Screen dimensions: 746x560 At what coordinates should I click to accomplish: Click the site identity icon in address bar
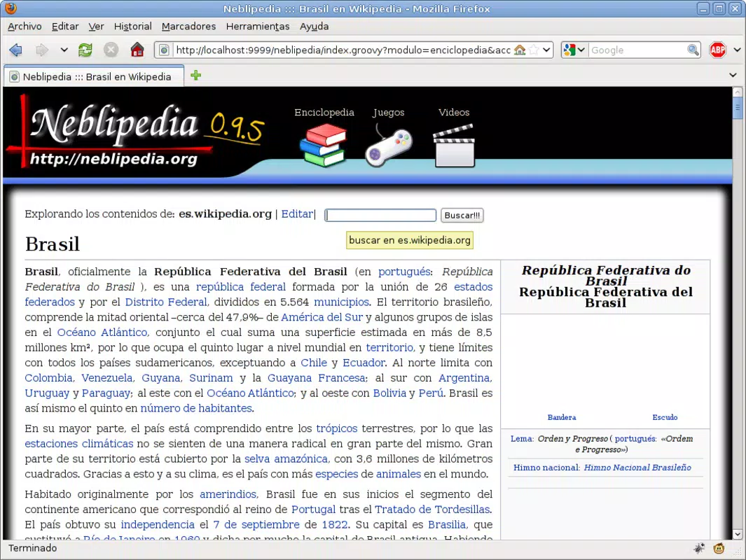(164, 50)
